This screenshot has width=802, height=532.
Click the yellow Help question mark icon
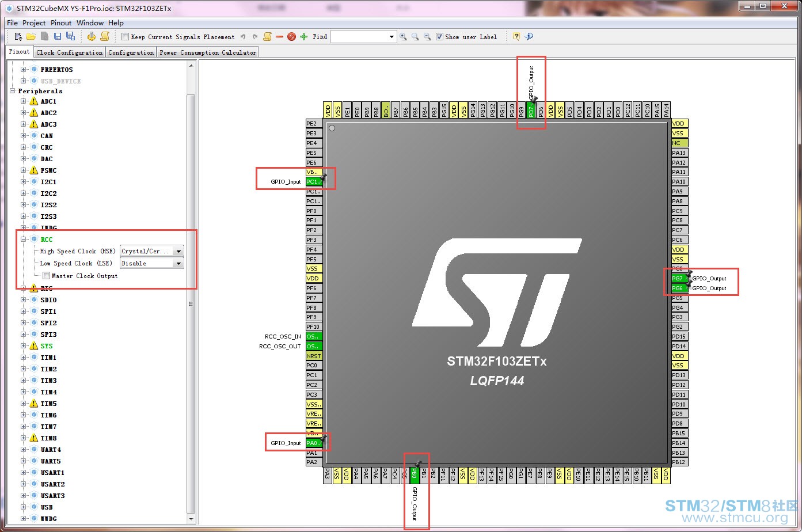[x=516, y=36]
